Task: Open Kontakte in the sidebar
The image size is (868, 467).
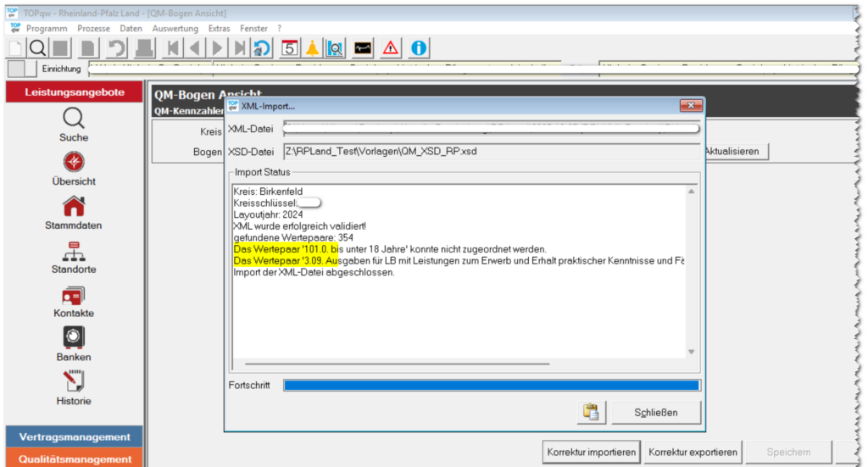Action: pos(74,301)
